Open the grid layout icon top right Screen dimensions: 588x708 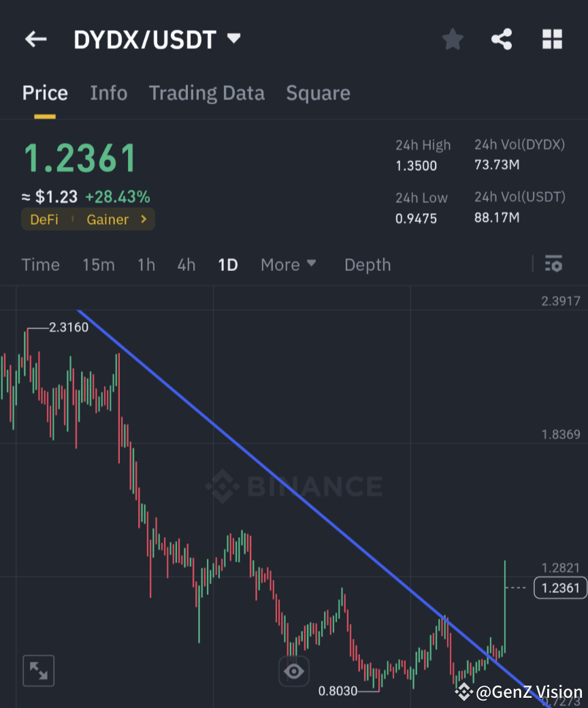click(x=552, y=39)
